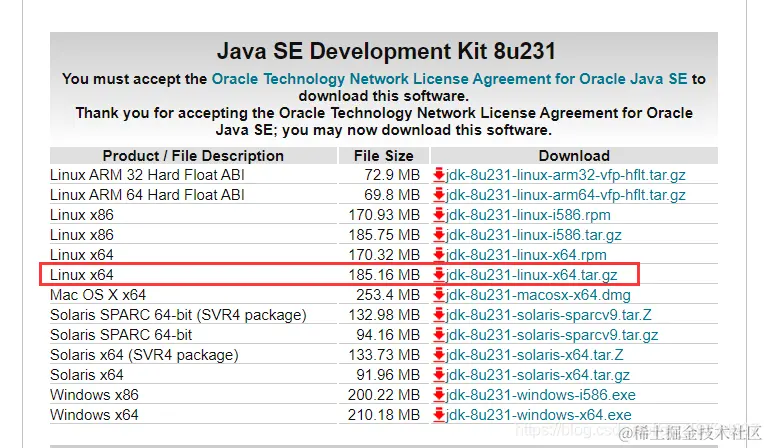
Task: Click download arrow icon for linux-arm32-vfp-hflt.tar.gz
Action: 439,174
